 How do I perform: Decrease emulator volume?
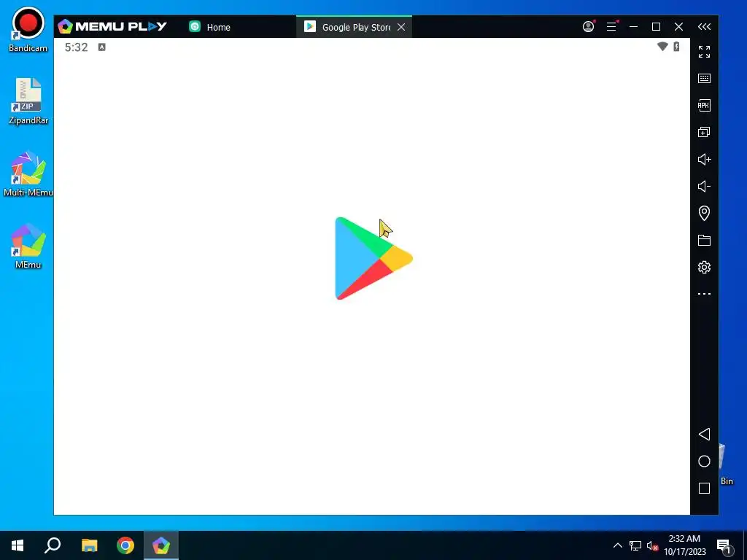pos(704,186)
